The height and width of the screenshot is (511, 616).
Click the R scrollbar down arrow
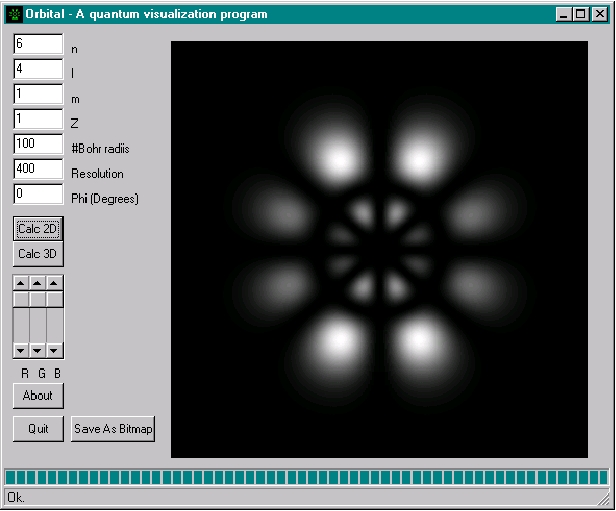click(21, 350)
